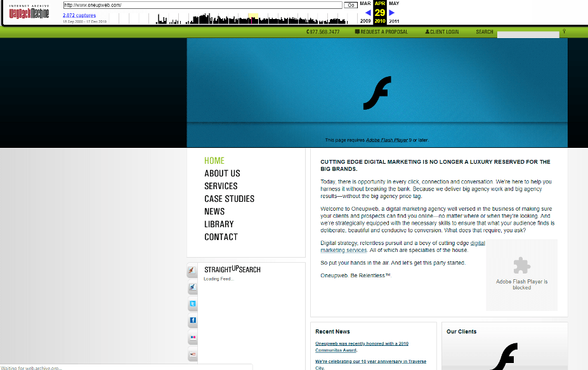Click the Our Clients heading
Image resolution: width=588 pixels, height=370 pixels.
point(462,332)
